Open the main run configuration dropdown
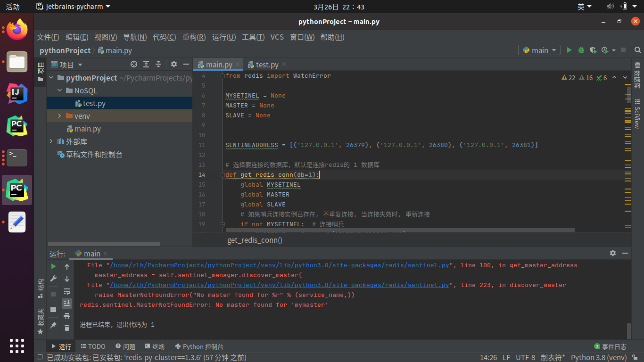The image size is (644, 362). tap(539, 50)
